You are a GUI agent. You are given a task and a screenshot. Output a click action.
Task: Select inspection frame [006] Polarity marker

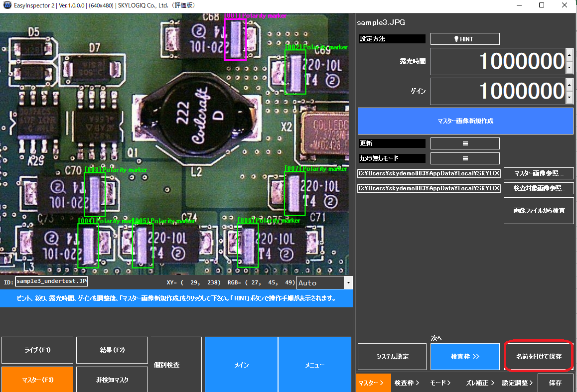pos(248,245)
